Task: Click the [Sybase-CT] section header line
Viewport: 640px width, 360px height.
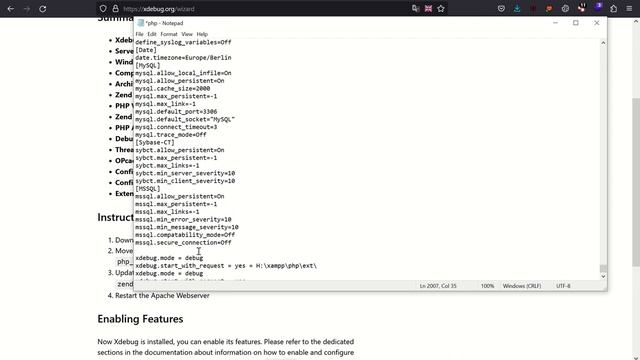Action: point(155,142)
